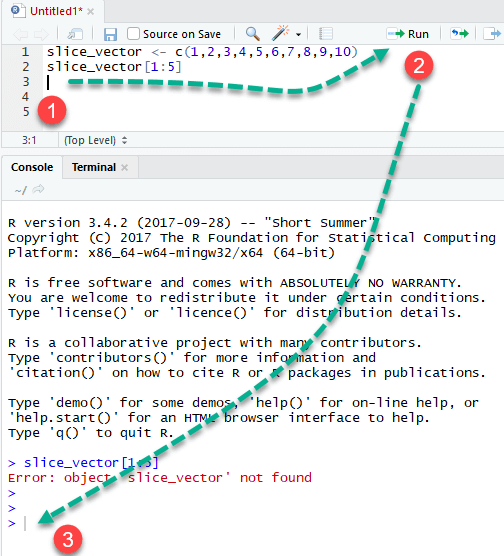Click the re-run previous code region icon
This screenshot has height=556, width=504.
(459, 34)
